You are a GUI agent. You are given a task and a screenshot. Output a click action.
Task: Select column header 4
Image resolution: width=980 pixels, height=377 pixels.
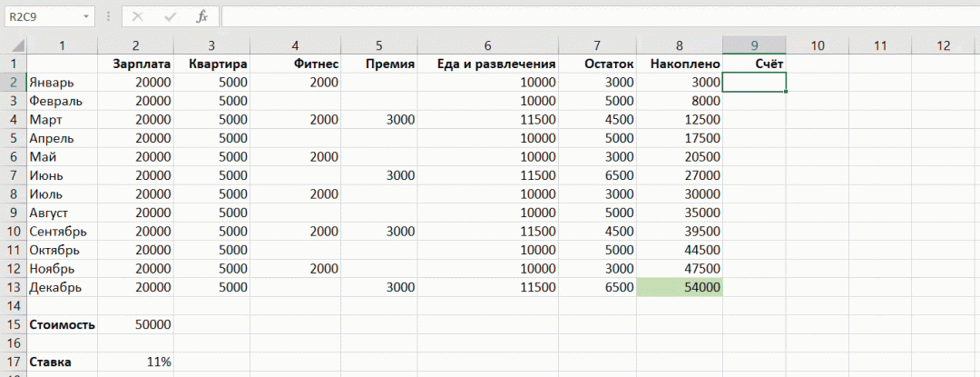click(296, 45)
